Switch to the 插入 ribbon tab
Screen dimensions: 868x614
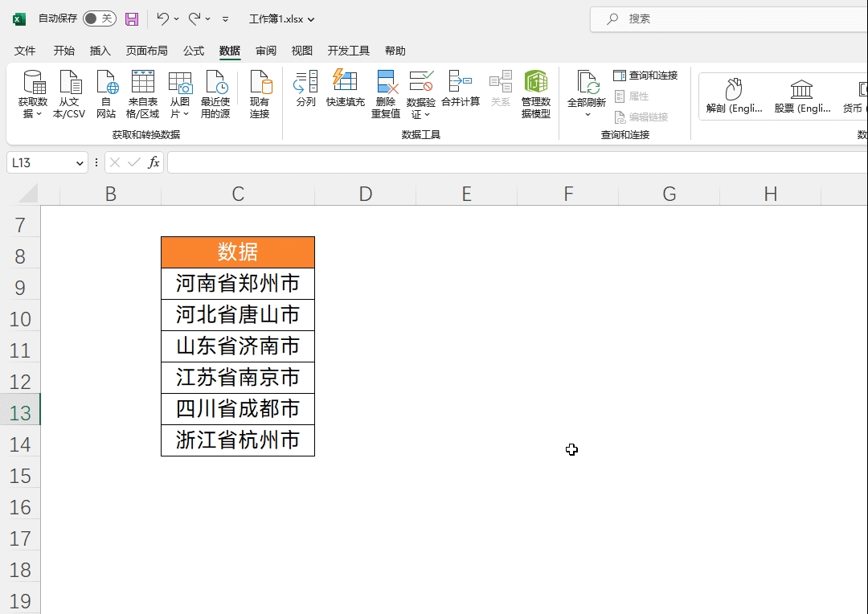[100, 51]
